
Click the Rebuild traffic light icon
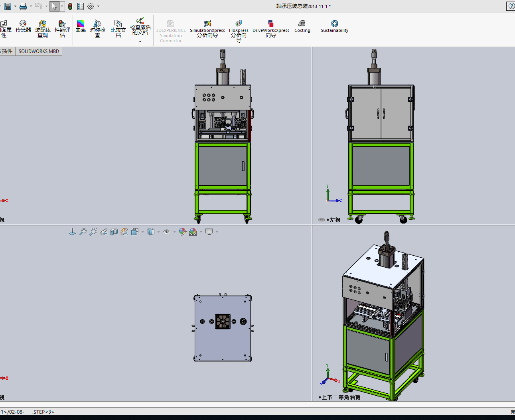point(70,6)
